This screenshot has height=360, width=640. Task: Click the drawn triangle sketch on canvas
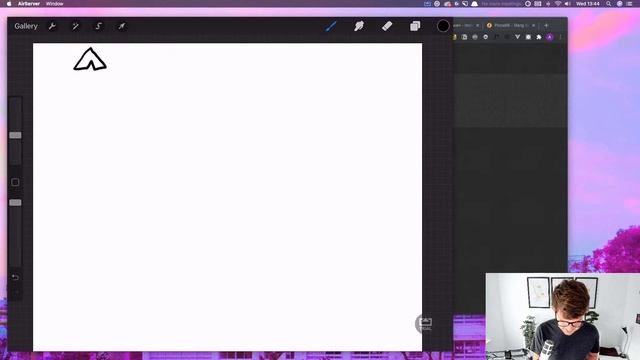(x=90, y=60)
